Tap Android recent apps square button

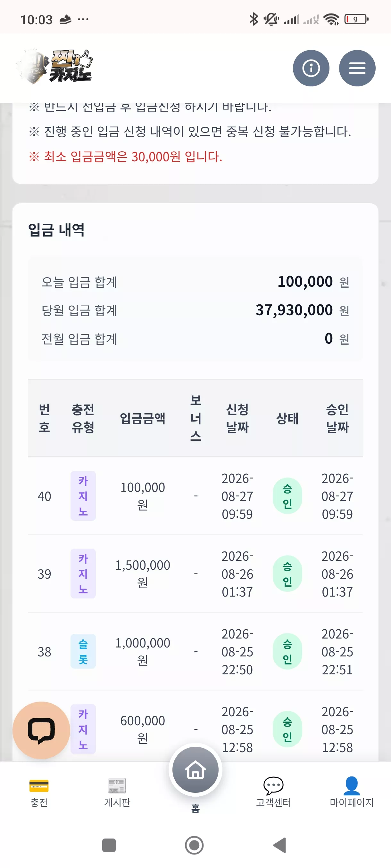point(109,845)
